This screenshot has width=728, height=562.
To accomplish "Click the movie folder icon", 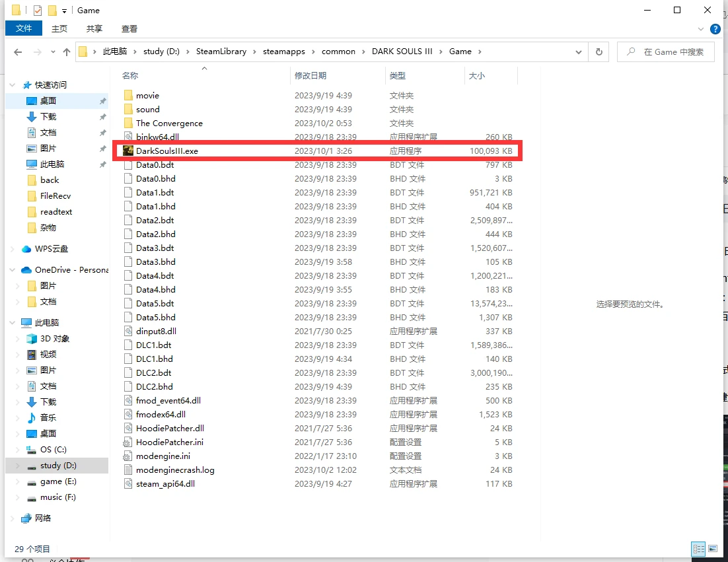I will click(129, 96).
